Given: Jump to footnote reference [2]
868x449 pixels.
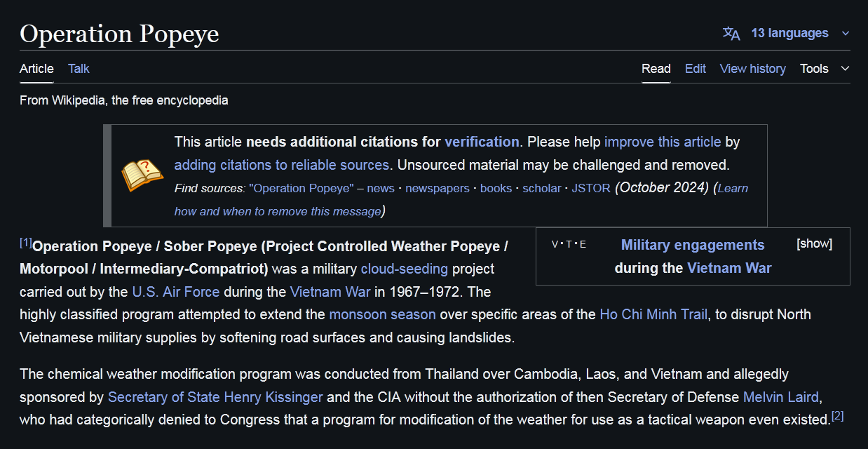Looking at the screenshot, I should tap(837, 416).
